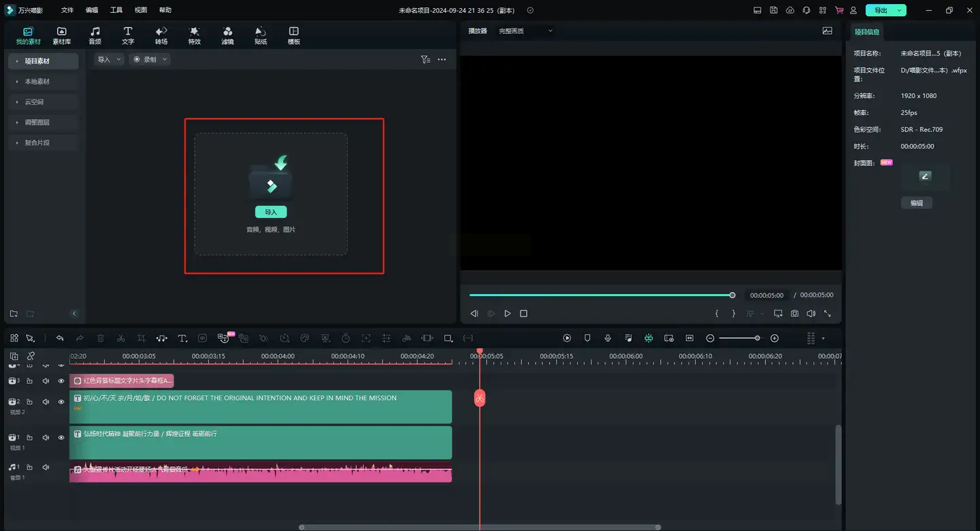
Task: Click the undo arrow in timeline toolbar
Action: [x=60, y=338]
